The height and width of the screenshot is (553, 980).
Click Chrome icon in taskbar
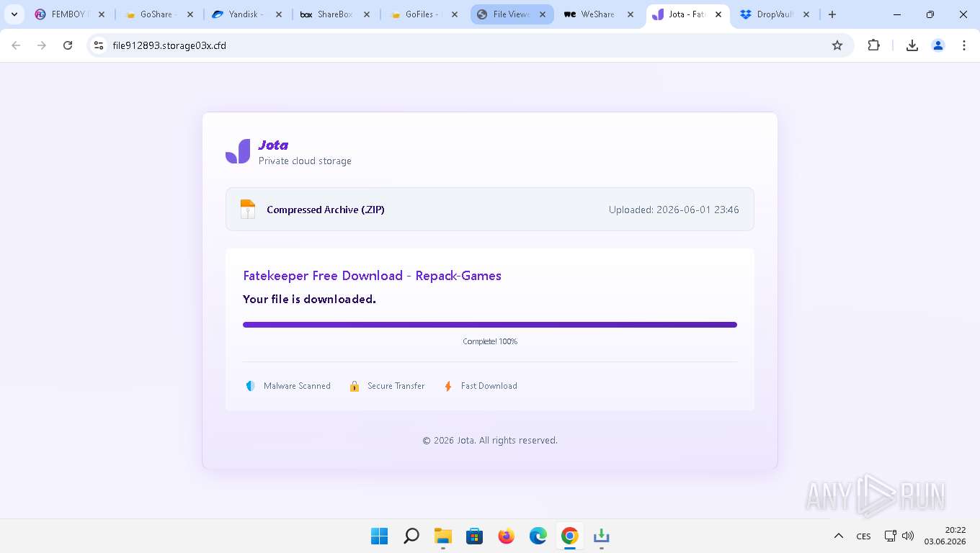click(569, 536)
